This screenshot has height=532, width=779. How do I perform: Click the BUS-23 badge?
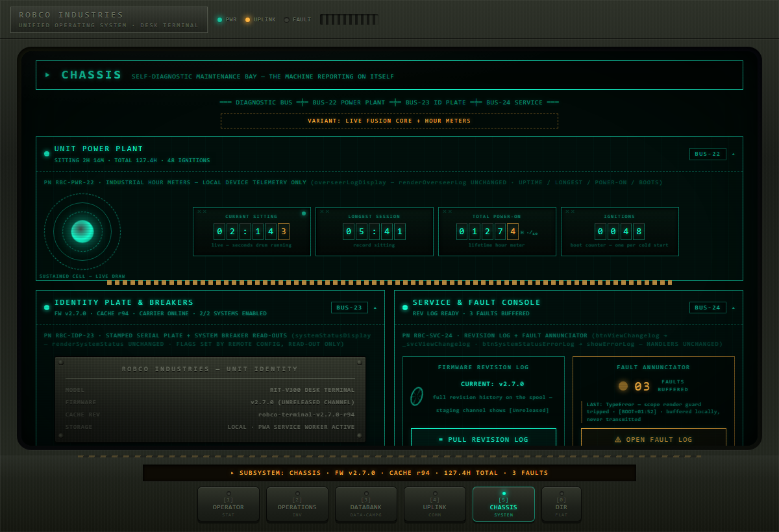pyautogui.click(x=349, y=308)
